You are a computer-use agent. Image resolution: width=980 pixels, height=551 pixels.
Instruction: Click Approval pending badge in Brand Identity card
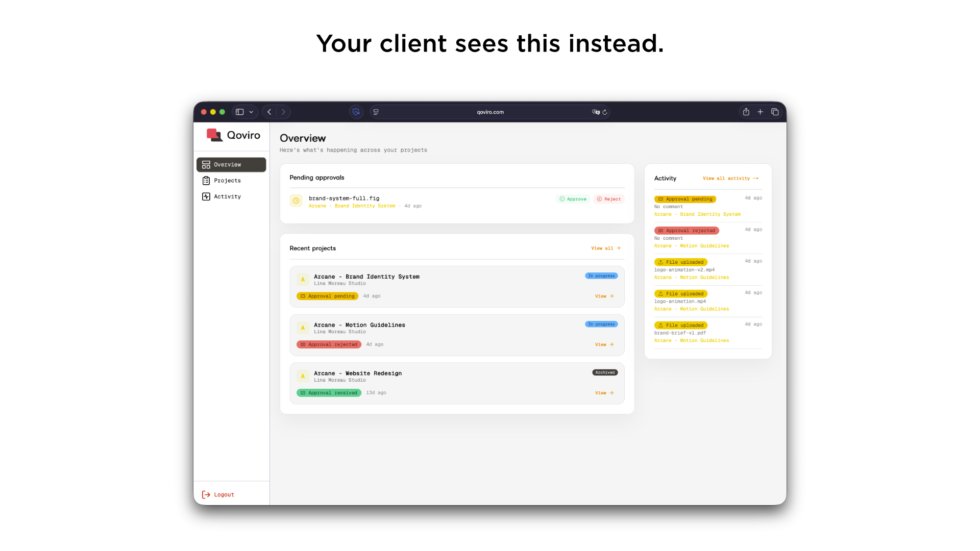327,296
